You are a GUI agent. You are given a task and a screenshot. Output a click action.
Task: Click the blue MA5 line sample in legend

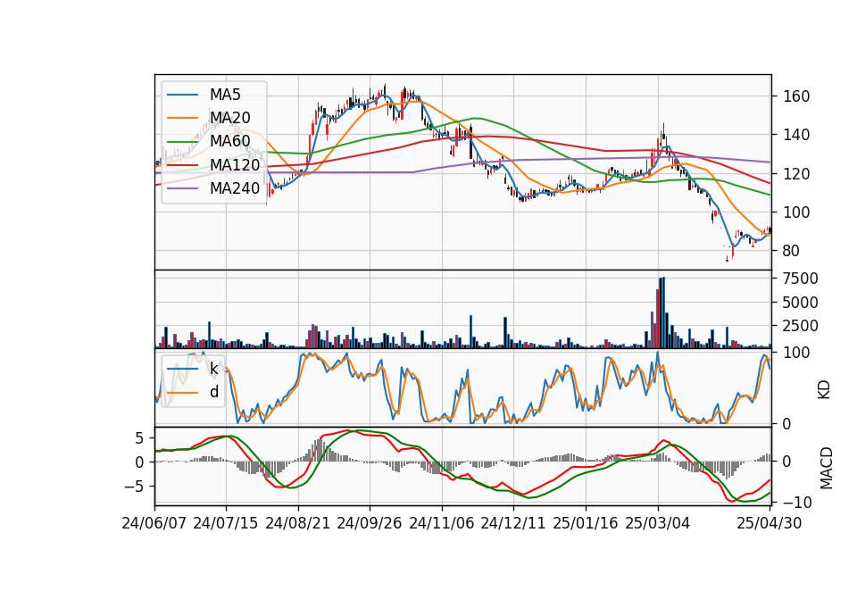(182, 95)
